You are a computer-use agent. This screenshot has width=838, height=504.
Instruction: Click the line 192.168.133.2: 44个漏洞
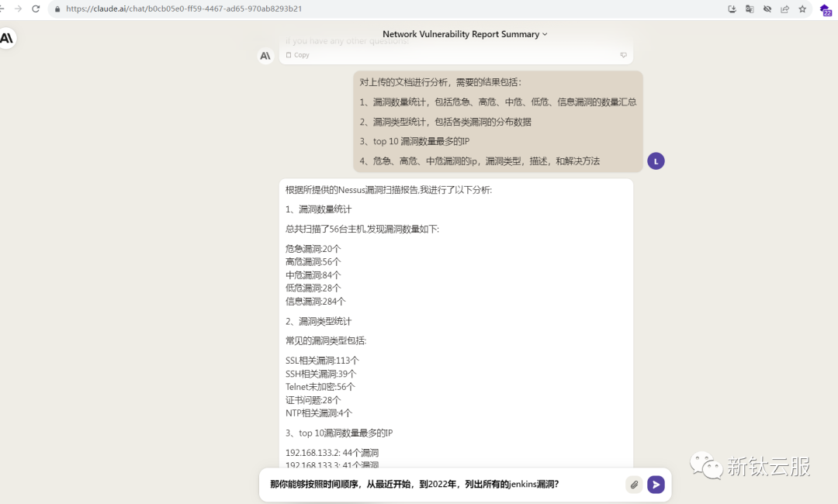[332, 453]
